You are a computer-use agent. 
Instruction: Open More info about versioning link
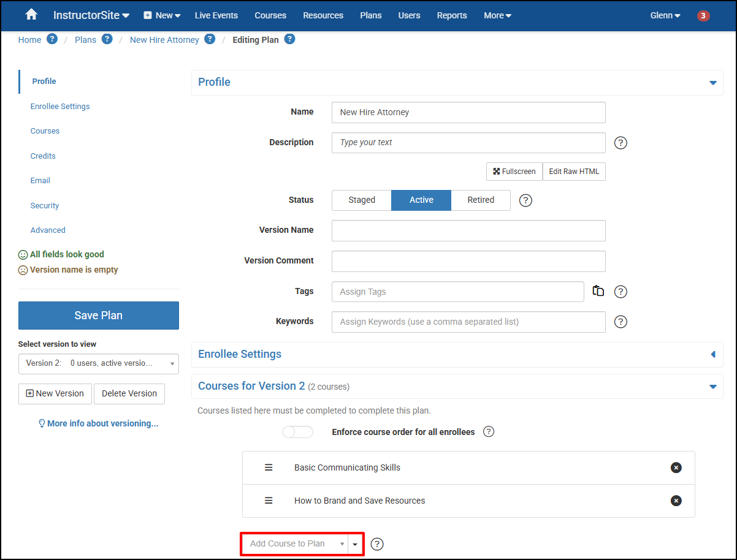click(x=99, y=423)
